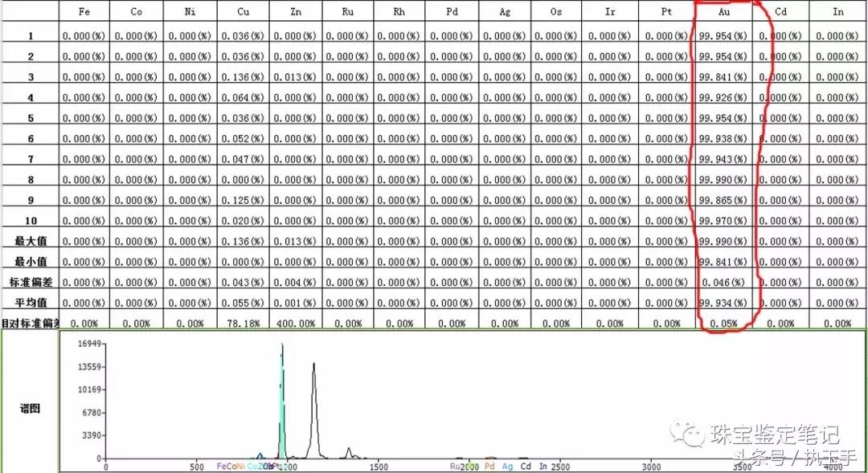This screenshot has height=473, width=868.
Task: Click Cu relative deviation cell 78.18%
Action: tap(243, 324)
